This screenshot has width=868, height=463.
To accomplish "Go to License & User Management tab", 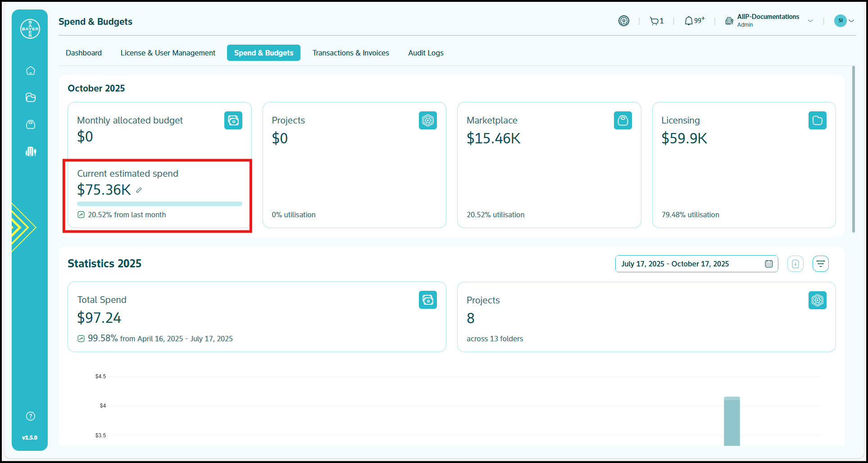I will coord(168,53).
